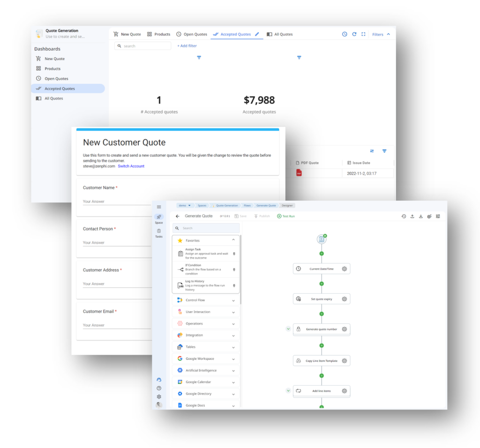480x448 pixels.
Task: Open the flow configuration sliders icon
Action: (x=437, y=216)
